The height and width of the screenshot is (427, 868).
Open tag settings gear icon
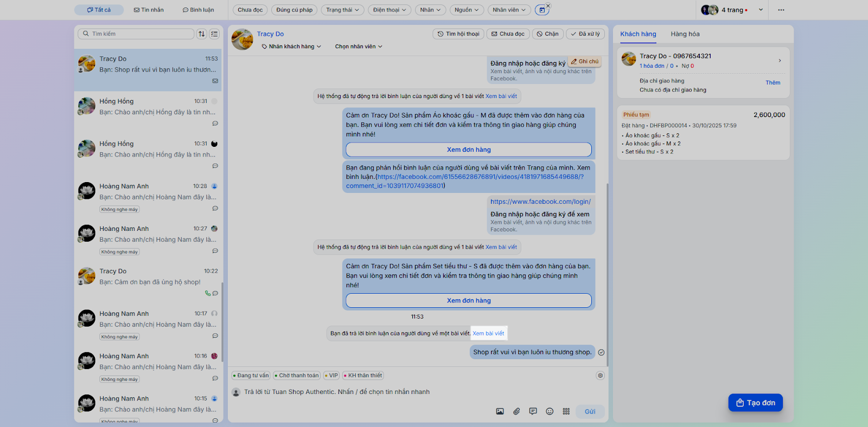tap(600, 375)
